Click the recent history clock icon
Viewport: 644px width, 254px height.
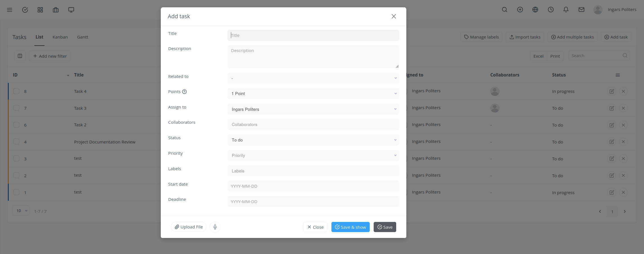point(551,10)
